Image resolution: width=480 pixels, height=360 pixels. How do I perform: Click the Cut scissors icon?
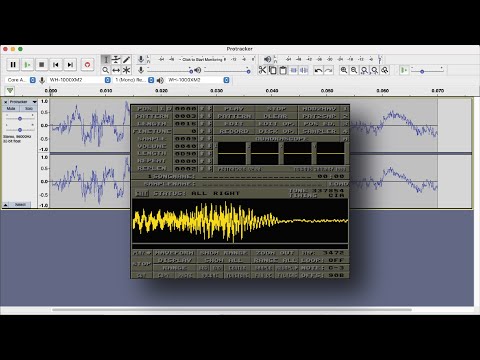262,70
